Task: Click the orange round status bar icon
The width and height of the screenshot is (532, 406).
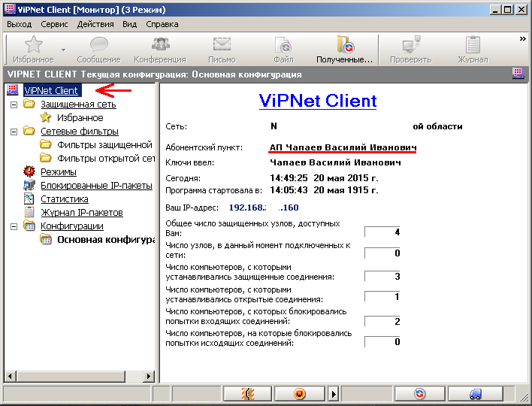Action: [x=299, y=394]
